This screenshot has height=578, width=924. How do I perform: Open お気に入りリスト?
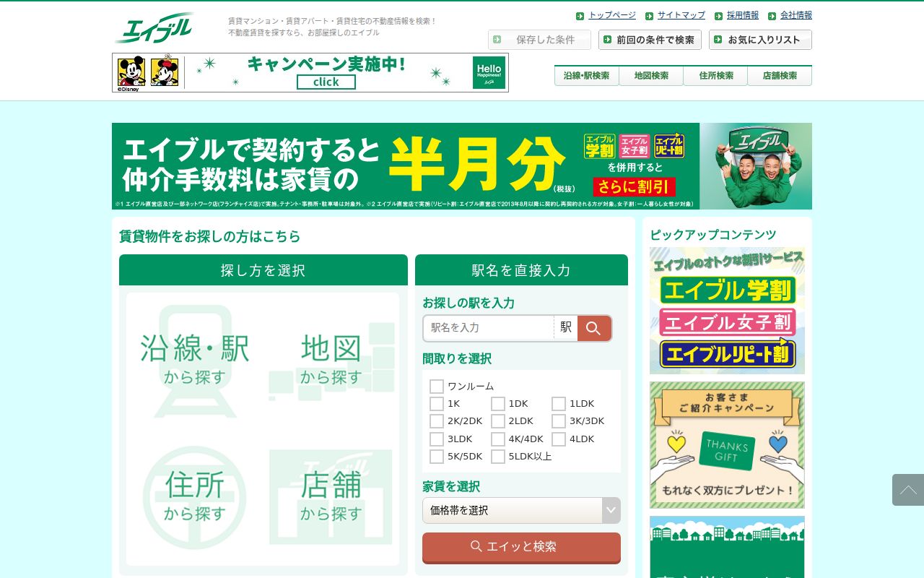click(760, 40)
